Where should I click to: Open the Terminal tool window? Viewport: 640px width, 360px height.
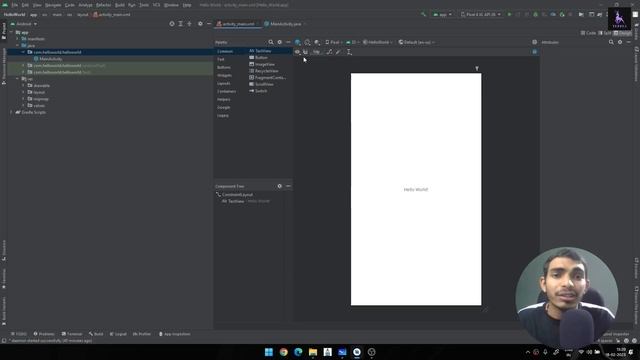(x=72, y=334)
